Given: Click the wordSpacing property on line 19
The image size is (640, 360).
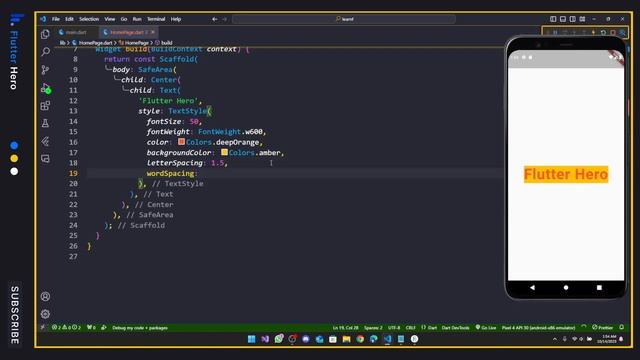Looking at the screenshot, I should (170, 173).
